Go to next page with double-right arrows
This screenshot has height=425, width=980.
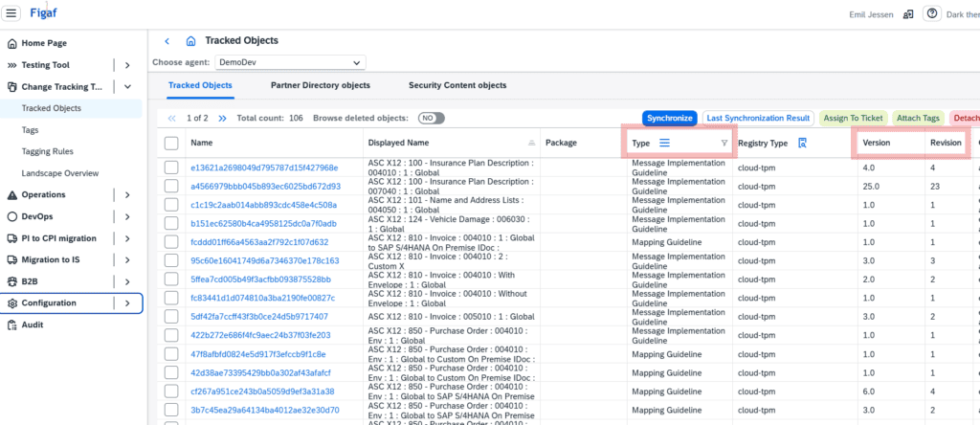click(x=222, y=118)
